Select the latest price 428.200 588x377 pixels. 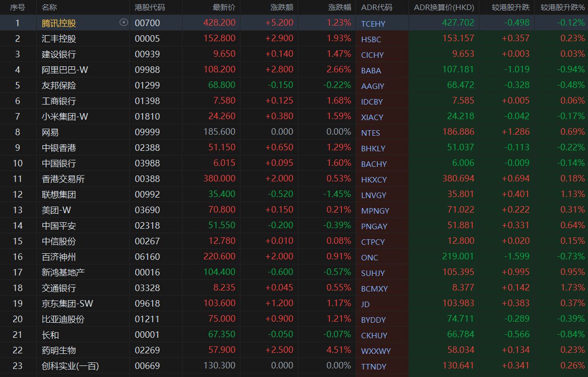219,23
